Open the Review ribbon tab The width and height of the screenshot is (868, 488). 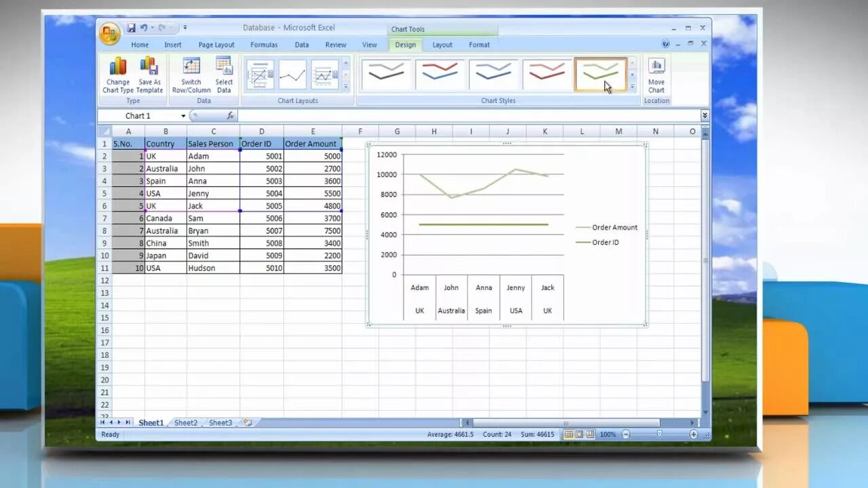click(336, 45)
